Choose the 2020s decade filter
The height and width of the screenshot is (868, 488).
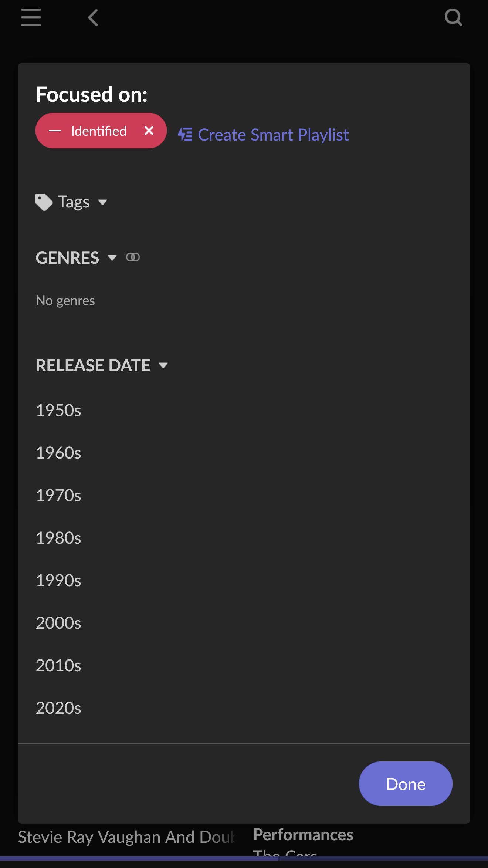point(58,708)
